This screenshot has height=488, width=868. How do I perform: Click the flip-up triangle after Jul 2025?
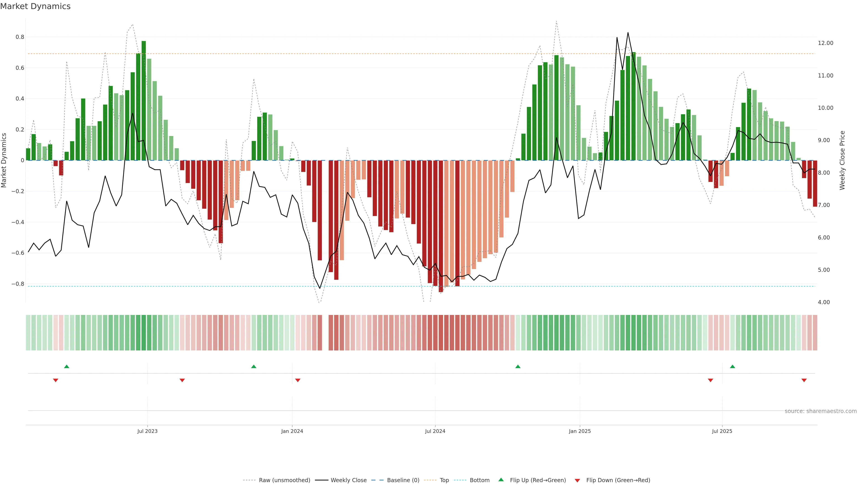[733, 366]
